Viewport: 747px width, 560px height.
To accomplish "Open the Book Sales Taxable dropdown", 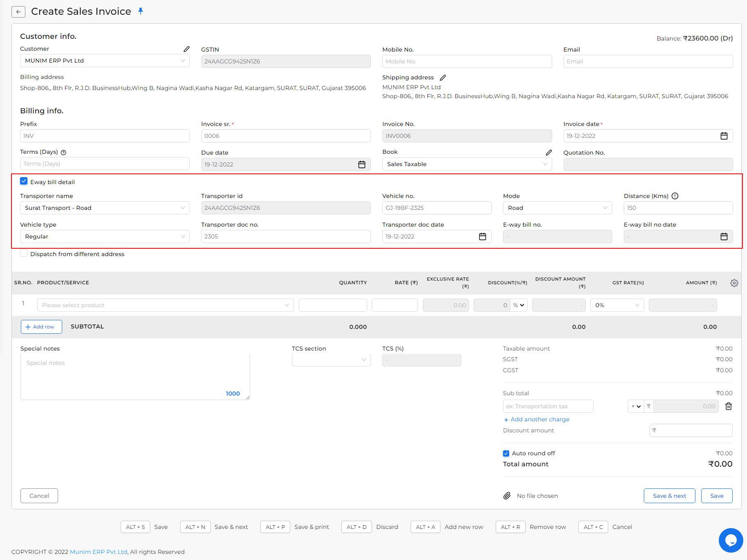I will (467, 164).
